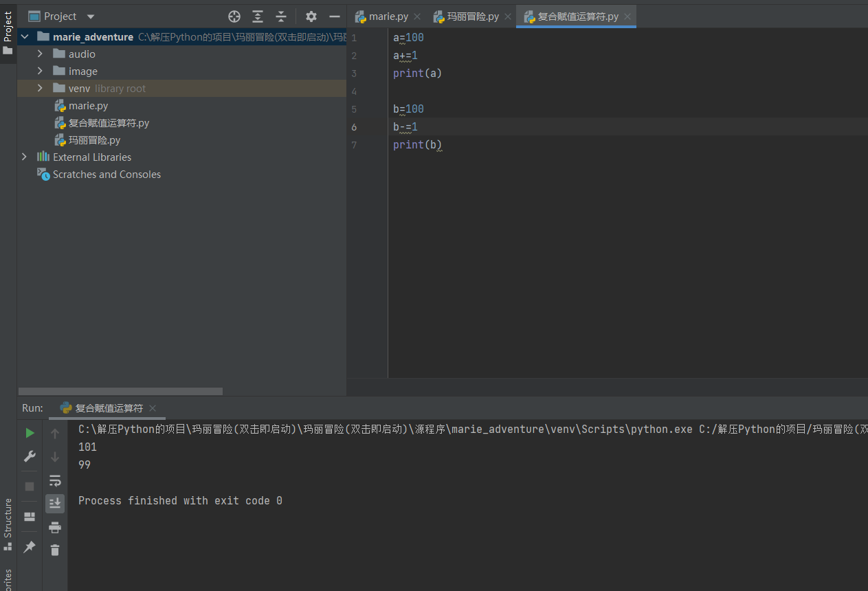868x591 pixels.
Task: Click 'Process finished with exit code 0'
Action: (180, 500)
